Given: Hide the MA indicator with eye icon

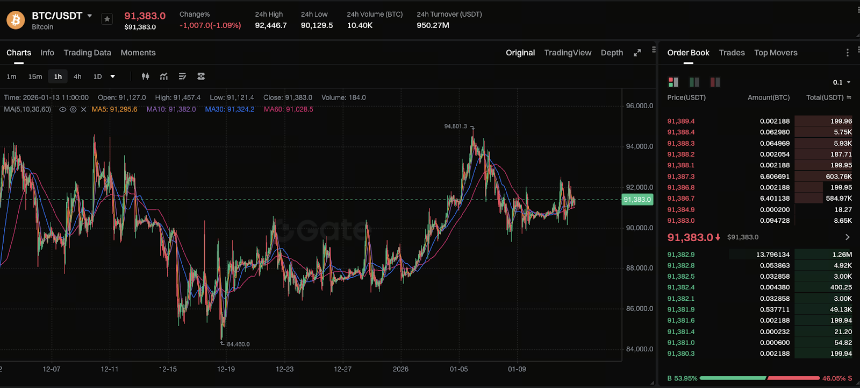Looking at the screenshot, I should [x=63, y=109].
